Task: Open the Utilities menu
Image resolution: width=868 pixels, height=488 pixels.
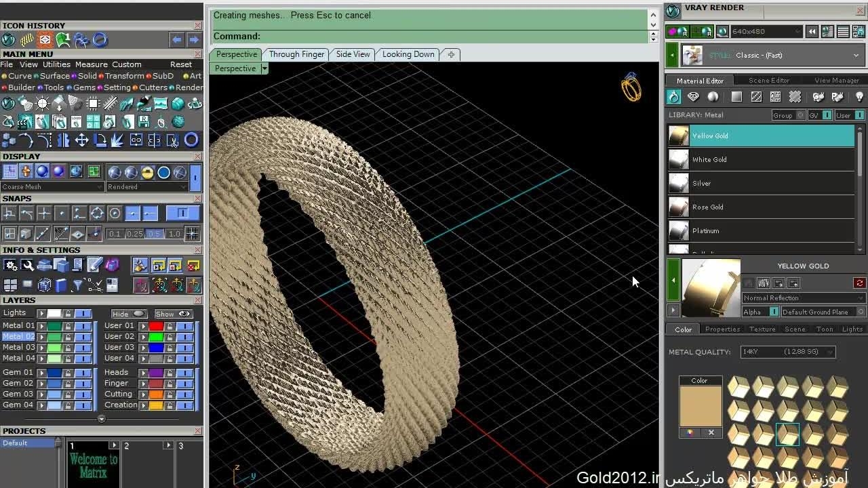Action: [x=56, y=64]
